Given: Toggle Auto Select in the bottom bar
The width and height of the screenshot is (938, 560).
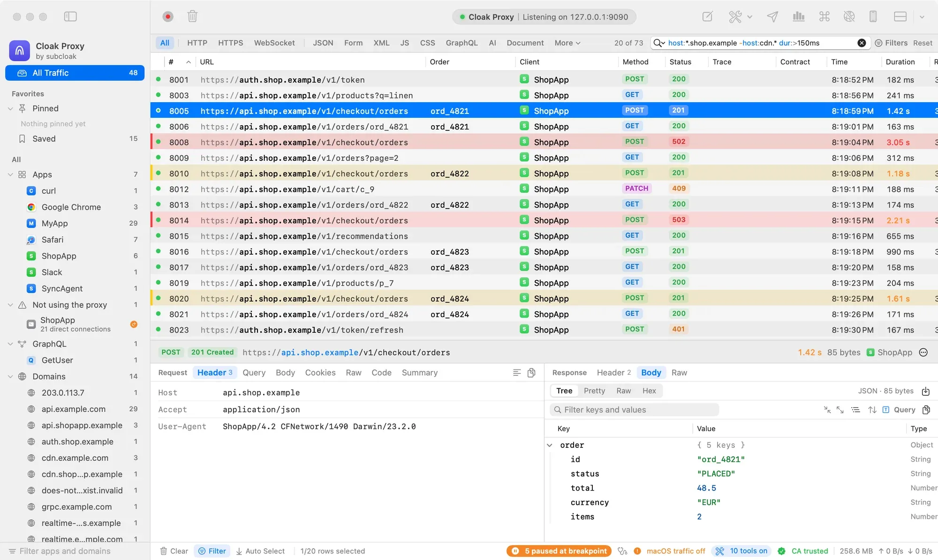Looking at the screenshot, I should coord(260,551).
